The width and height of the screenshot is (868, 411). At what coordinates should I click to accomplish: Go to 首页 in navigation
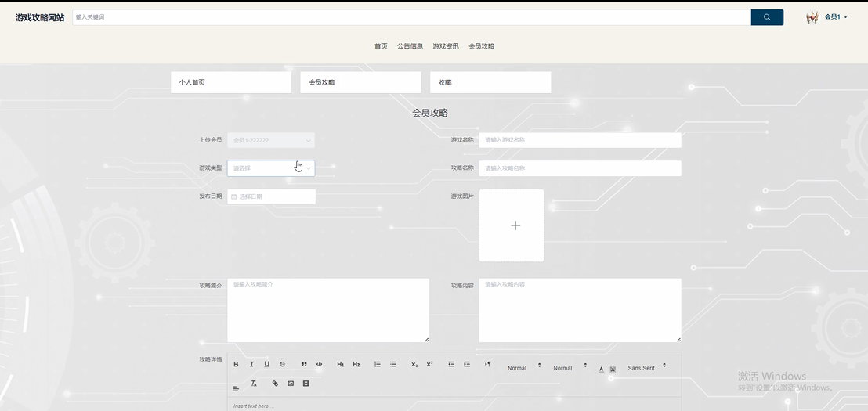tap(381, 46)
